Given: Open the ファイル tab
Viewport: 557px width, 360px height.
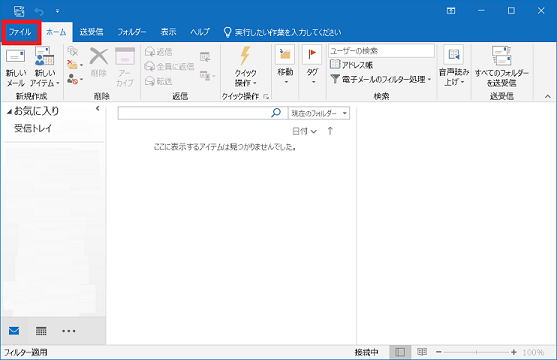Looking at the screenshot, I should (x=20, y=32).
